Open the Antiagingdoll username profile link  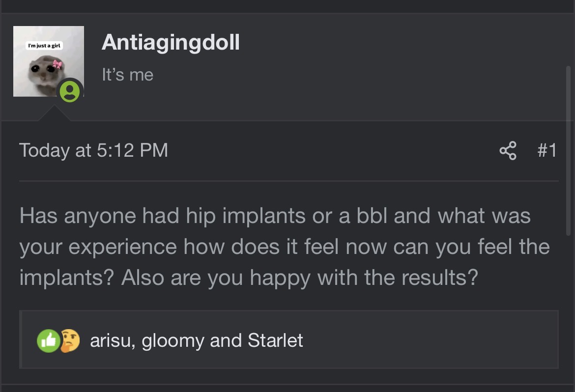[171, 43]
